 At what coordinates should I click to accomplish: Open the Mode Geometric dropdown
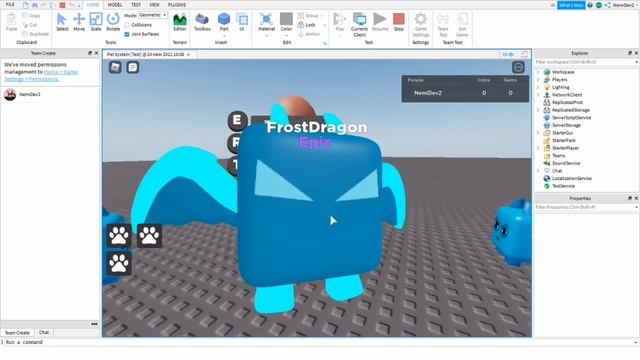[153, 15]
